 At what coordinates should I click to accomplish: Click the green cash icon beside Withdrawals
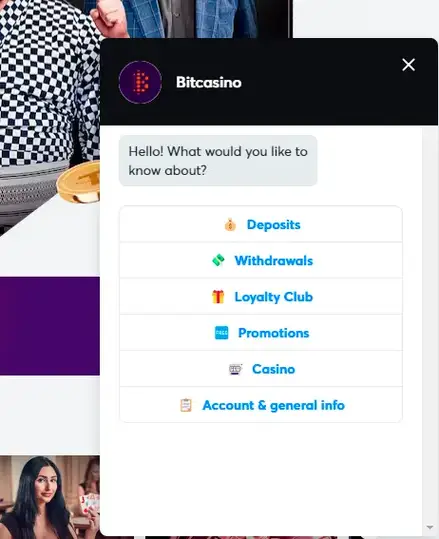coord(218,260)
